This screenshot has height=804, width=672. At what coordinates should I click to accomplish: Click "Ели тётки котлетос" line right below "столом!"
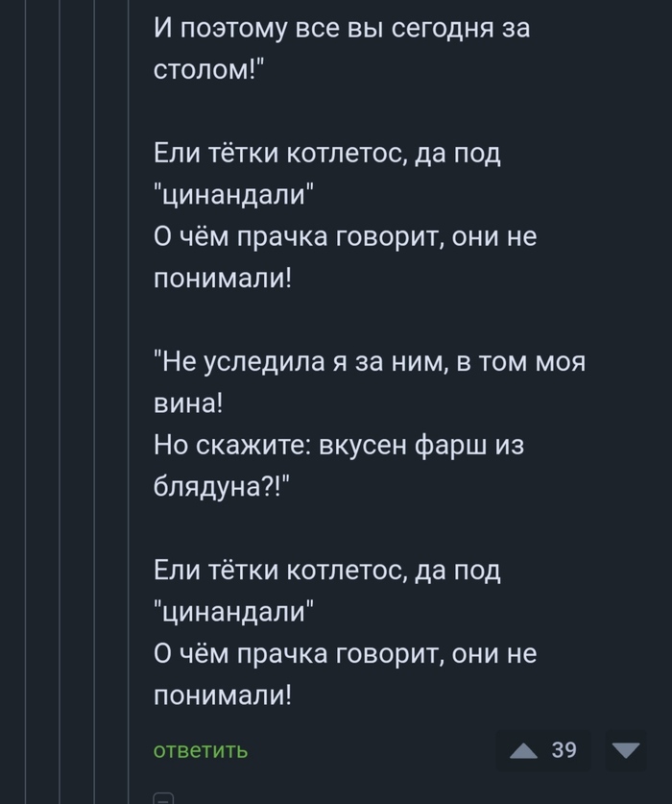(x=327, y=153)
